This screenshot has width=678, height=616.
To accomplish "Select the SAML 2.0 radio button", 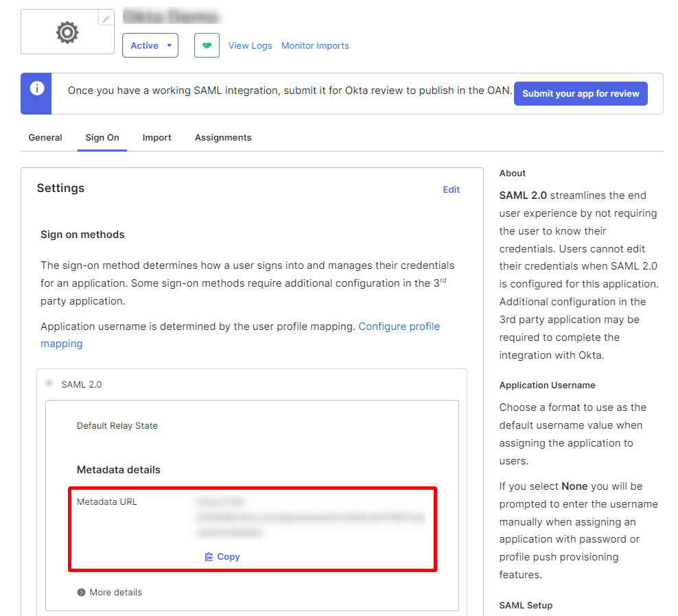I will 49,383.
